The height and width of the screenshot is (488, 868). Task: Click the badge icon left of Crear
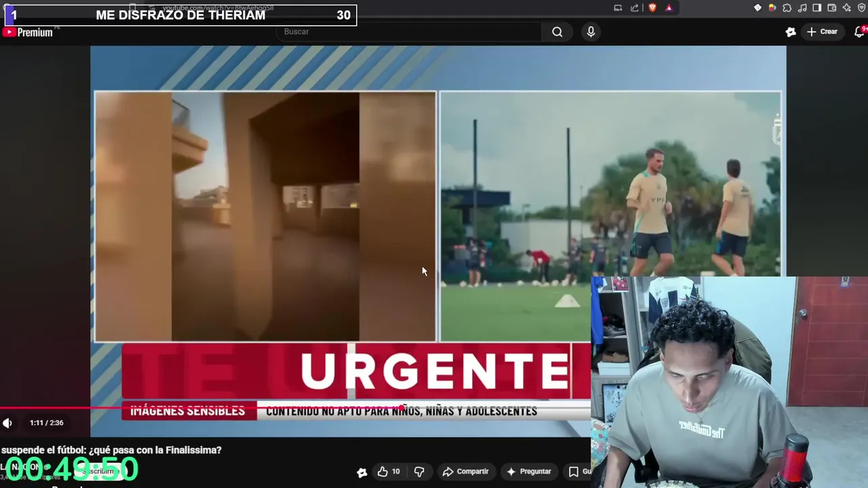coord(791,32)
